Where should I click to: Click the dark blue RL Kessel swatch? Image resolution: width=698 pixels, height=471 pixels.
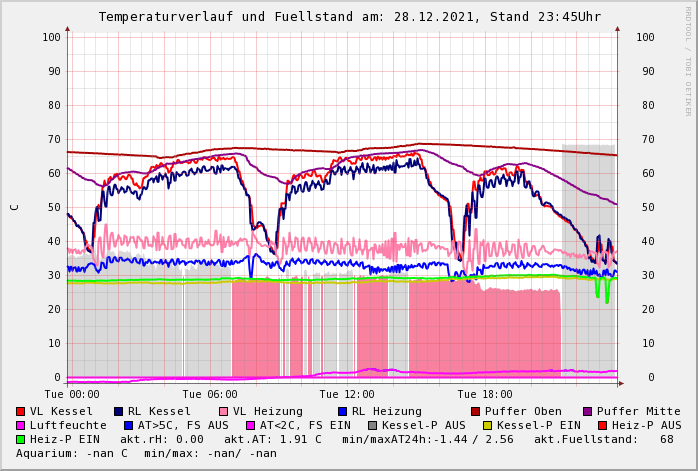tap(119, 411)
